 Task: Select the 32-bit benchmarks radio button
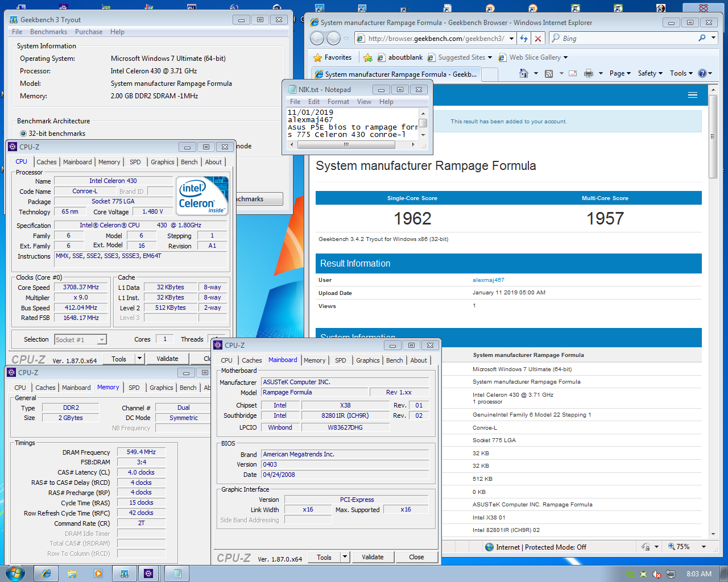pyautogui.click(x=23, y=134)
